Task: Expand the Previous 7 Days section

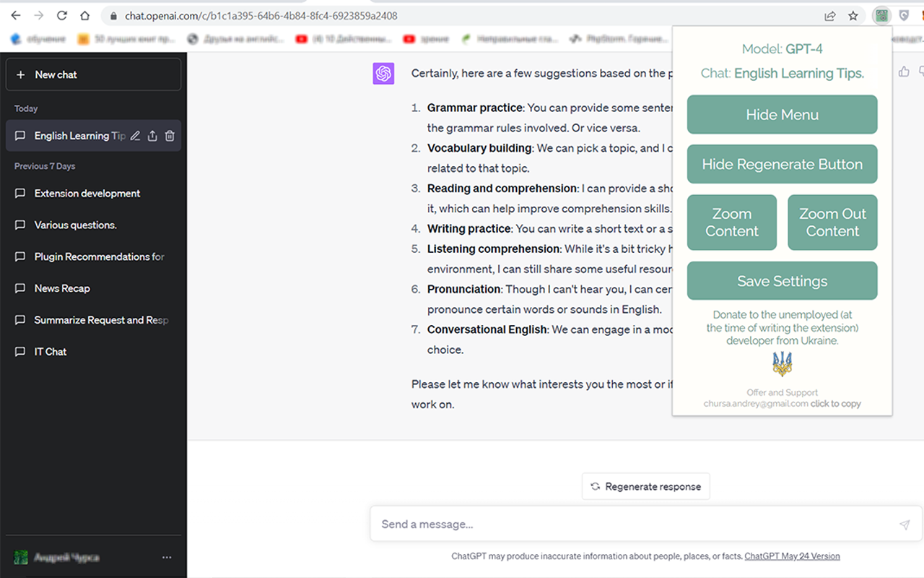Action: (45, 165)
